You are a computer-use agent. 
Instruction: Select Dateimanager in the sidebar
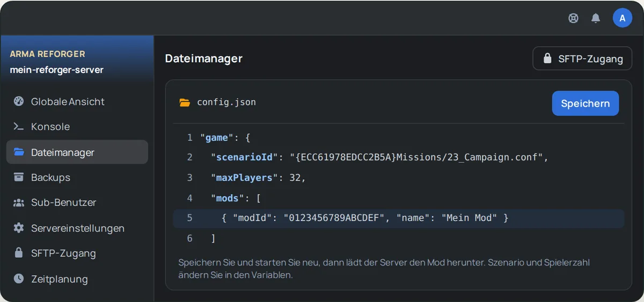coord(77,152)
